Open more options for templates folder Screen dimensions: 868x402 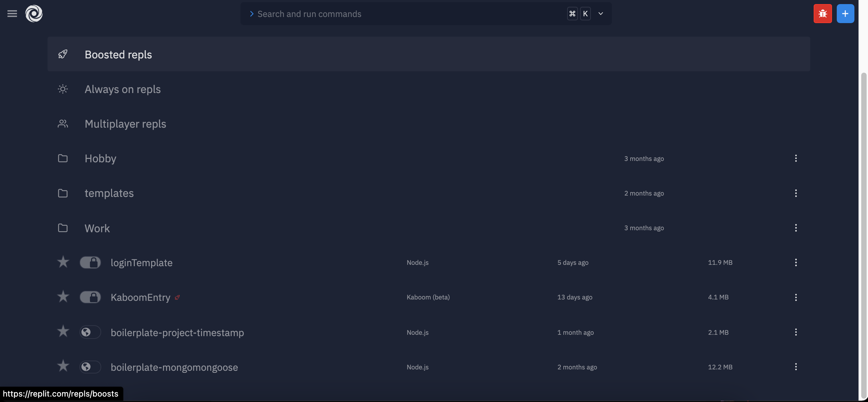tap(796, 193)
